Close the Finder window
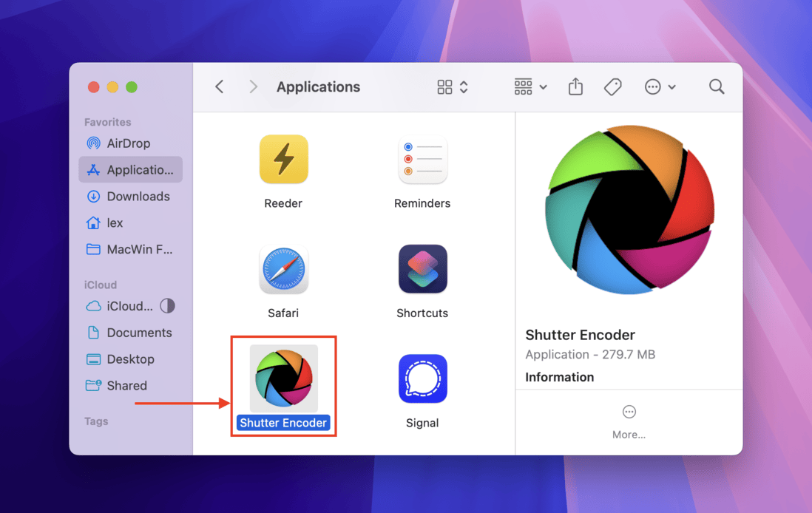This screenshot has width=812, height=513. pos(94,87)
